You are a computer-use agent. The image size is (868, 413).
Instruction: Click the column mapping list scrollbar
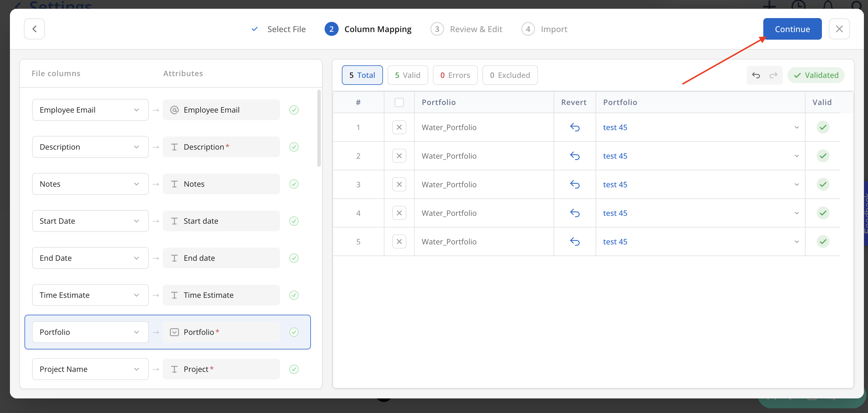pyautogui.click(x=319, y=128)
